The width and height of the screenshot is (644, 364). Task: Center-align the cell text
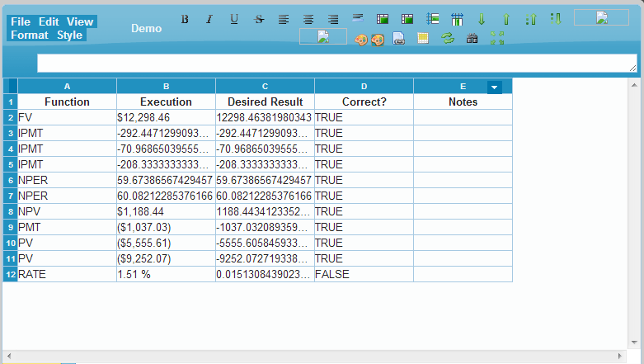coord(308,19)
